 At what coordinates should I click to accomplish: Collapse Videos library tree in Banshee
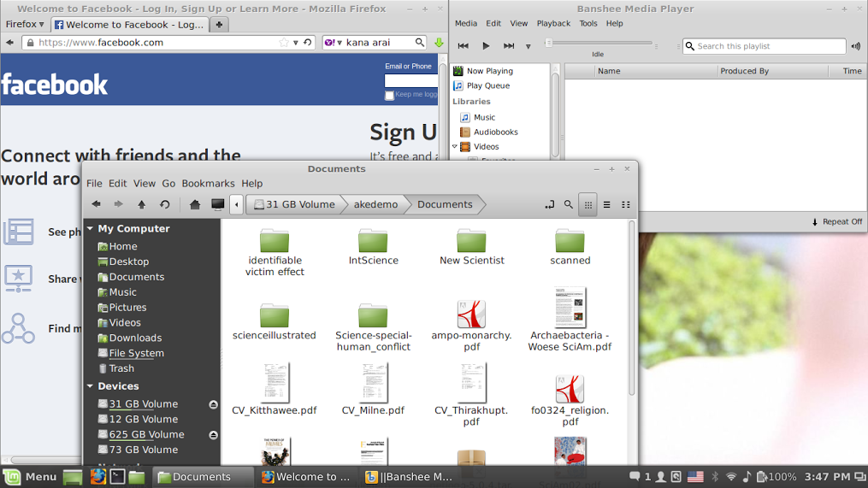tap(455, 147)
